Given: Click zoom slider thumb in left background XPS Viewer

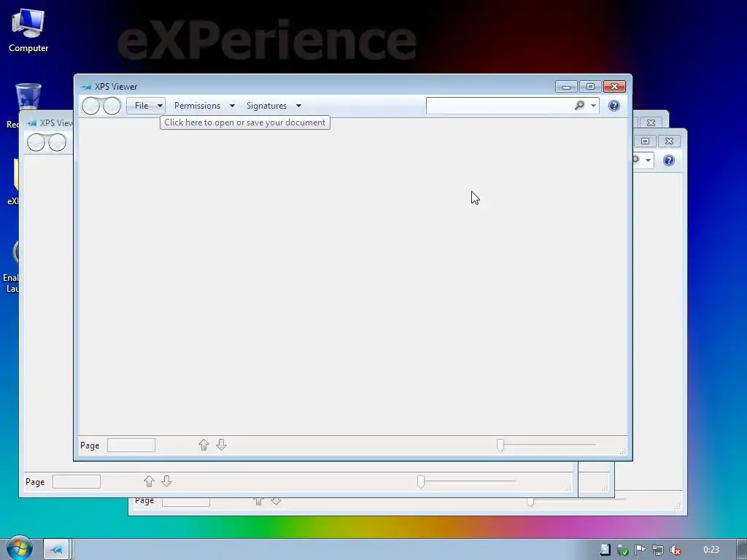Looking at the screenshot, I should [x=421, y=481].
